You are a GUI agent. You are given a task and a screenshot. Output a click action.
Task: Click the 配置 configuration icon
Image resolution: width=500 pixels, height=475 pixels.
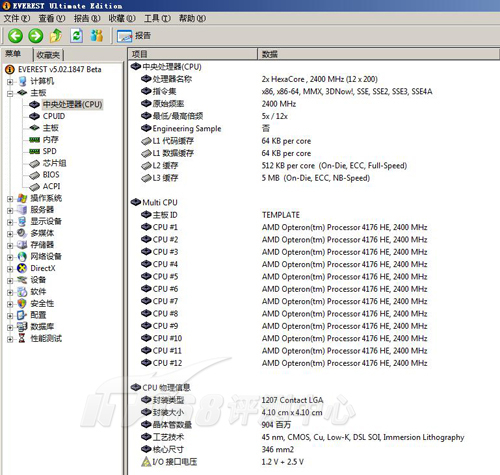click(x=22, y=315)
